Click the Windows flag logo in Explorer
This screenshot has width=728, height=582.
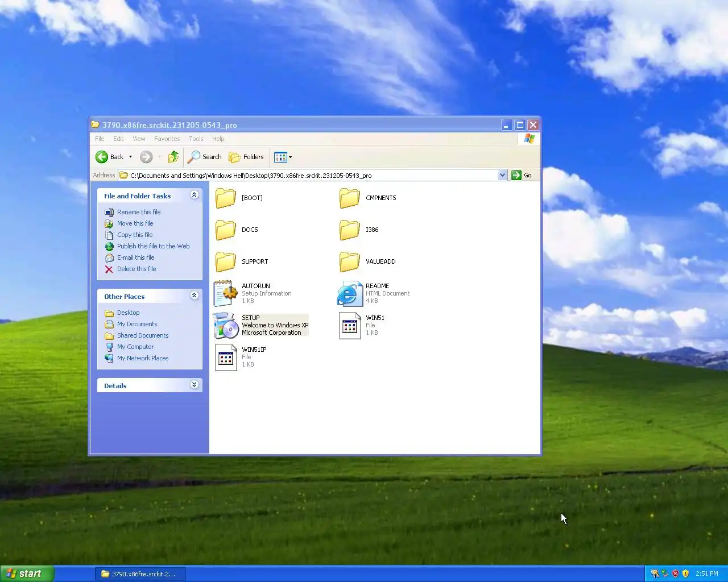coord(529,139)
